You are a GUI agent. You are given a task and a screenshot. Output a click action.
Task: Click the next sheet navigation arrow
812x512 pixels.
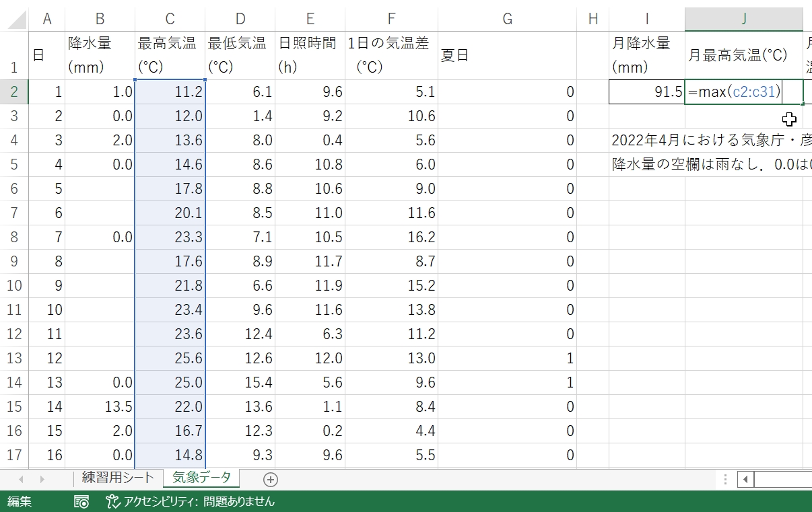pos(42,479)
